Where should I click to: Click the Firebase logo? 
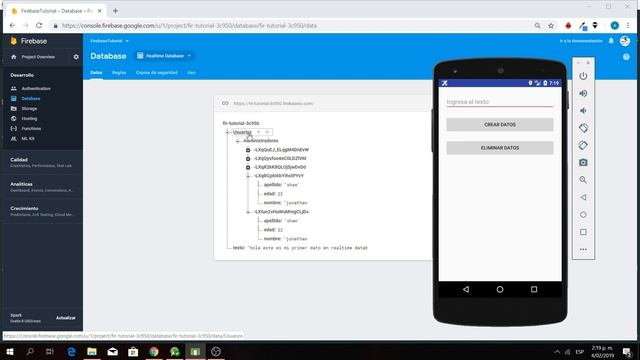click(x=29, y=41)
